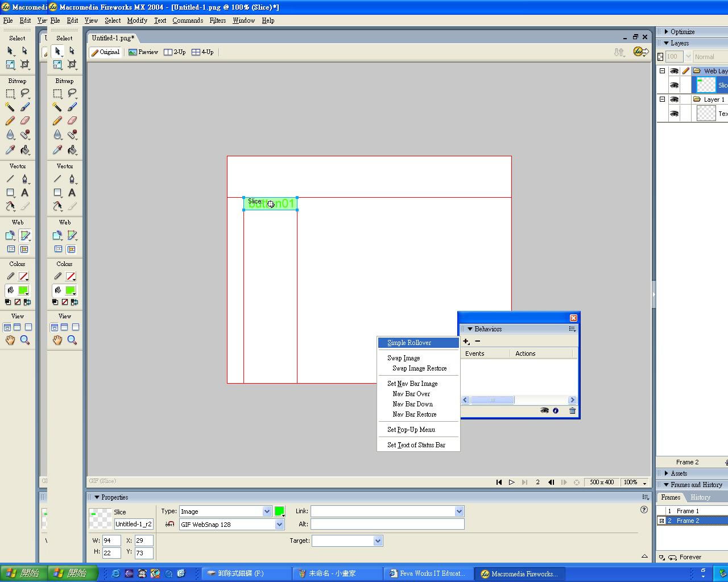The height and width of the screenshot is (582, 728).
Task: Choose Simple Rollover from the behaviors menu
Action: click(x=419, y=343)
